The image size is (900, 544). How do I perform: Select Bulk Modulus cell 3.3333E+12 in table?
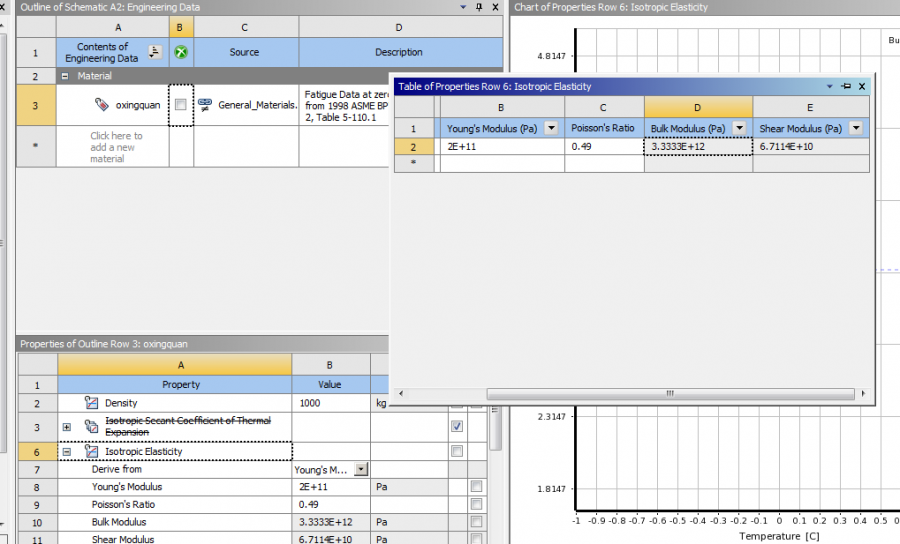point(698,146)
